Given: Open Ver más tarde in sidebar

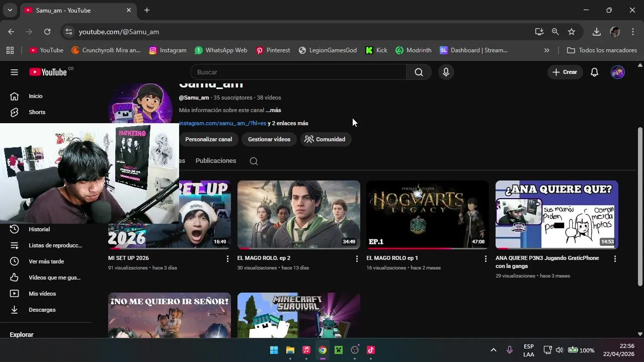Looking at the screenshot, I should click(45, 261).
